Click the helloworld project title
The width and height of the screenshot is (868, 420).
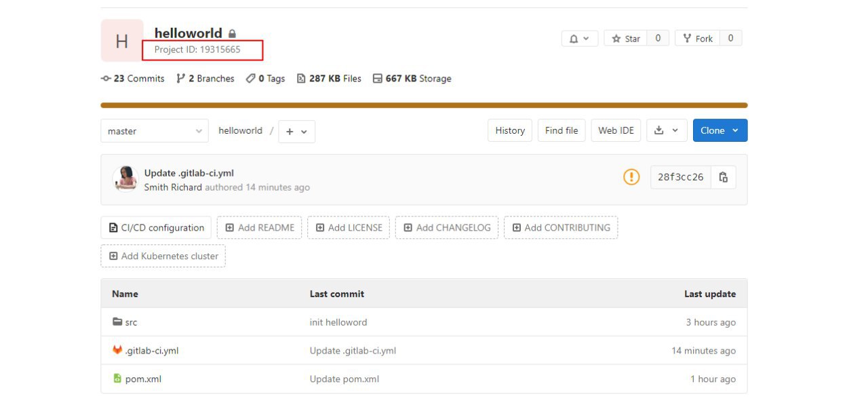click(x=188, y=33)
